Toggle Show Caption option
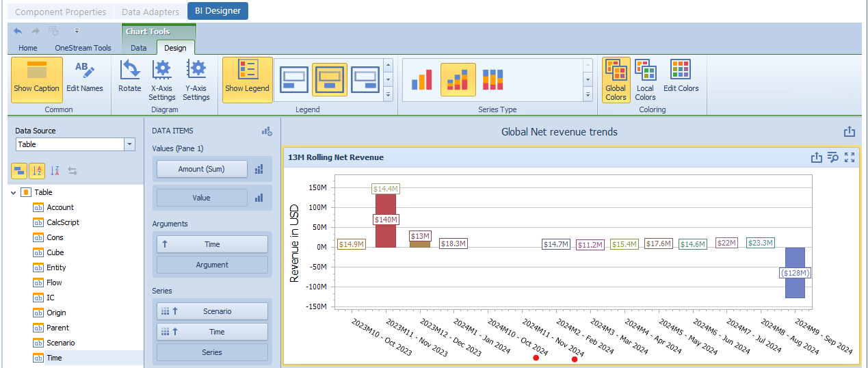 tap(36, 79)
